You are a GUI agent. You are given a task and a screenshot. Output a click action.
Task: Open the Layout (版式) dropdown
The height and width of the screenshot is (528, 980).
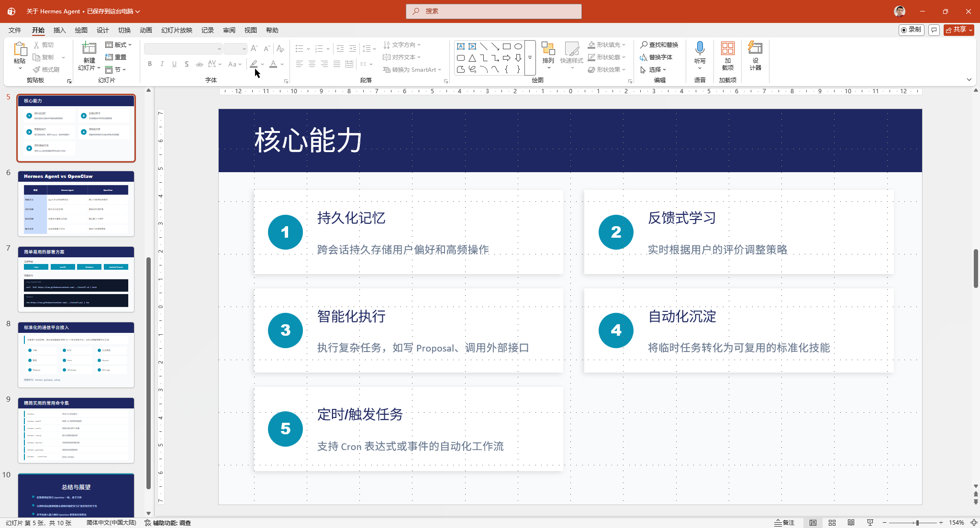[118, 44]
